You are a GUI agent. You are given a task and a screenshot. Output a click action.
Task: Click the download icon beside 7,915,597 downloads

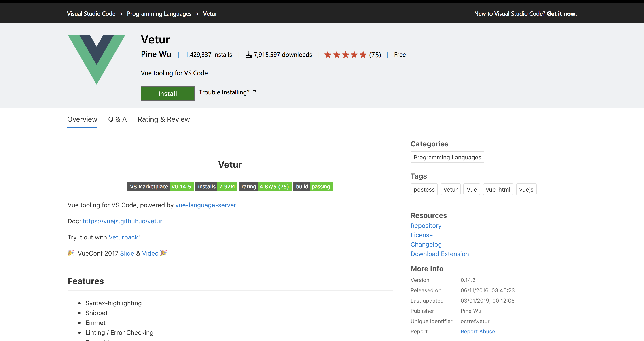point(248,55)
